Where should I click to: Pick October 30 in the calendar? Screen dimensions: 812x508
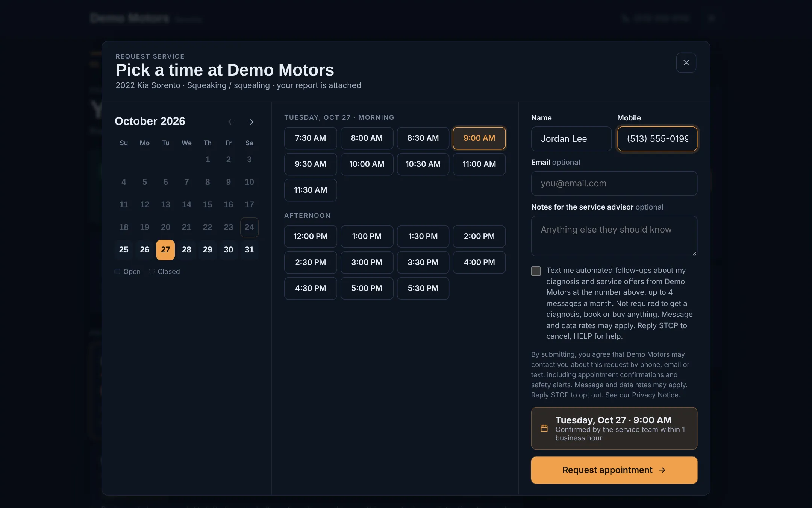[x=229, y=249]
